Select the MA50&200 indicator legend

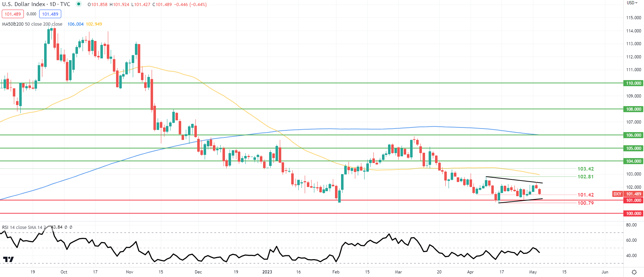point(32,24)
